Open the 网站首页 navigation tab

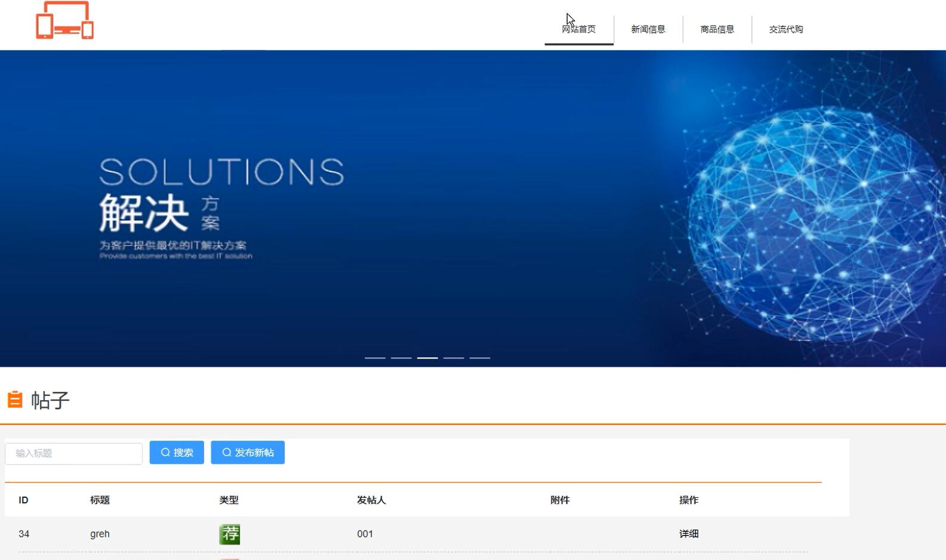[579, 29]
